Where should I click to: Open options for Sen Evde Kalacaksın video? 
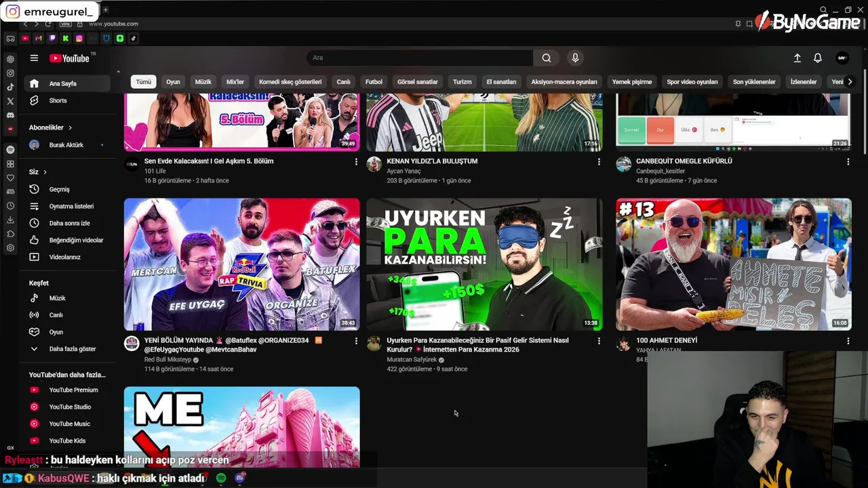pyautogui.click(x=356, y=162)
